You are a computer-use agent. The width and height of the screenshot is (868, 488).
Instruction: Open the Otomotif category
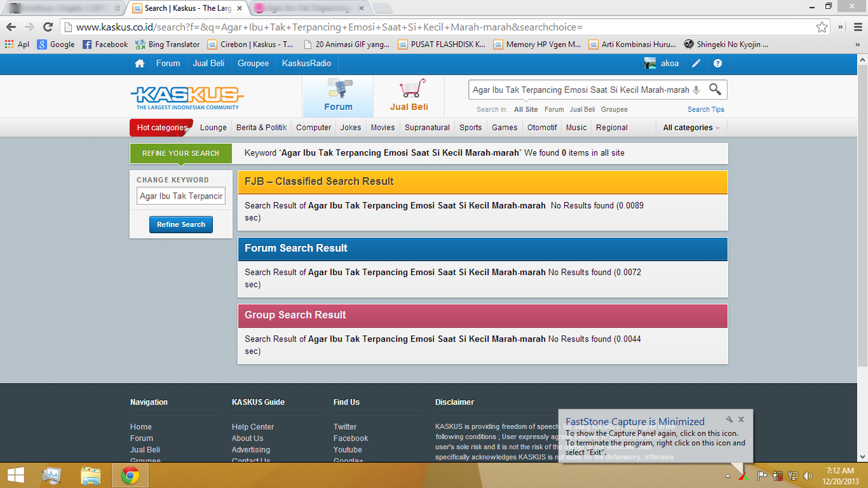(542, 127)
